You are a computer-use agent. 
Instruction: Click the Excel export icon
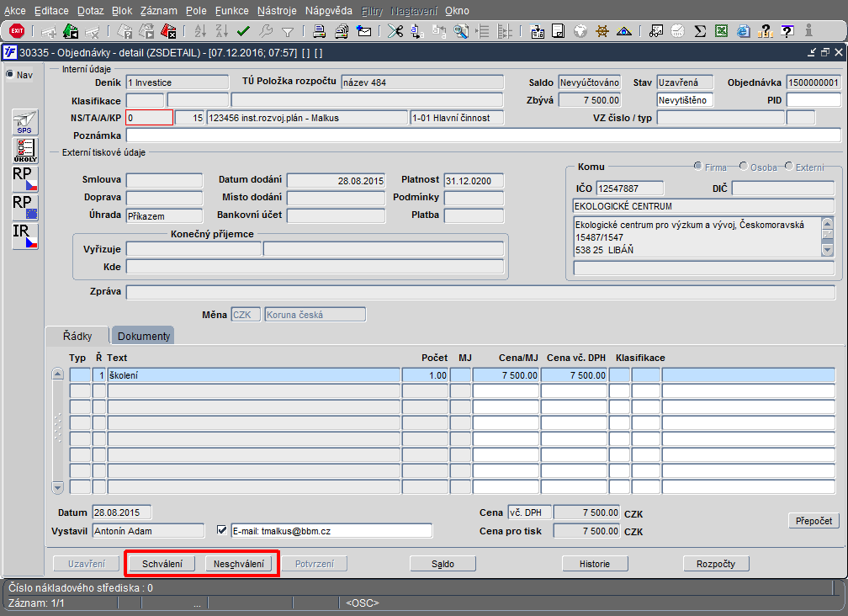click(x=721, y=31)
